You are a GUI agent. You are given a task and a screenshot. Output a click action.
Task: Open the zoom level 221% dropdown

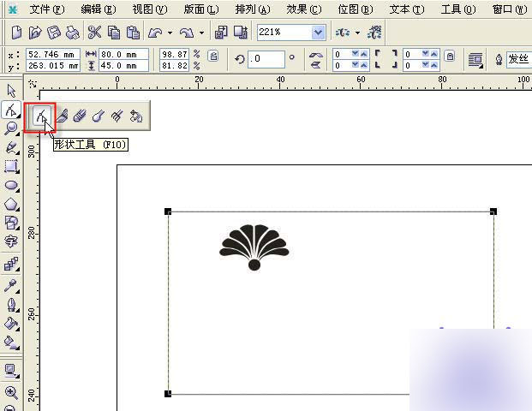[x=318, y=33]
